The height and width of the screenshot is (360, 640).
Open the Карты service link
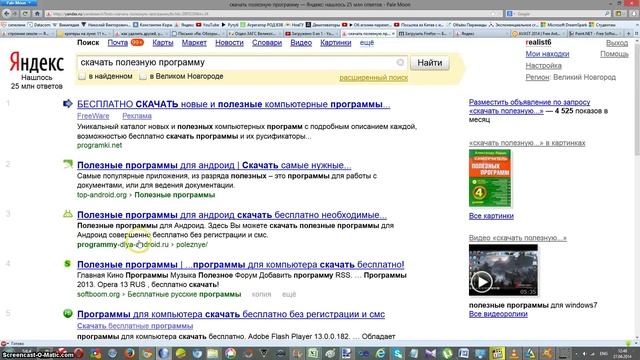(x=163, y=42)
